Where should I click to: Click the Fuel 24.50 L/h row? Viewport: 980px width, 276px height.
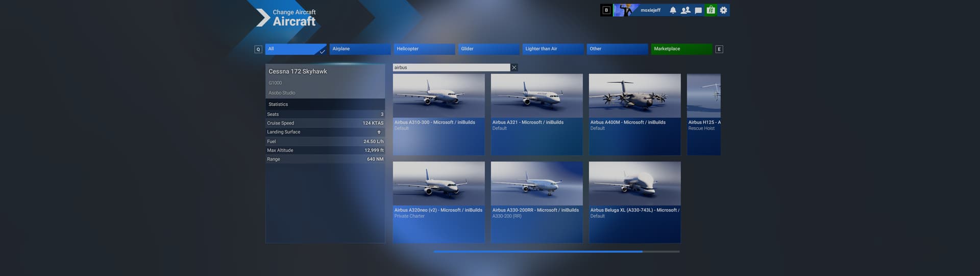325,142
